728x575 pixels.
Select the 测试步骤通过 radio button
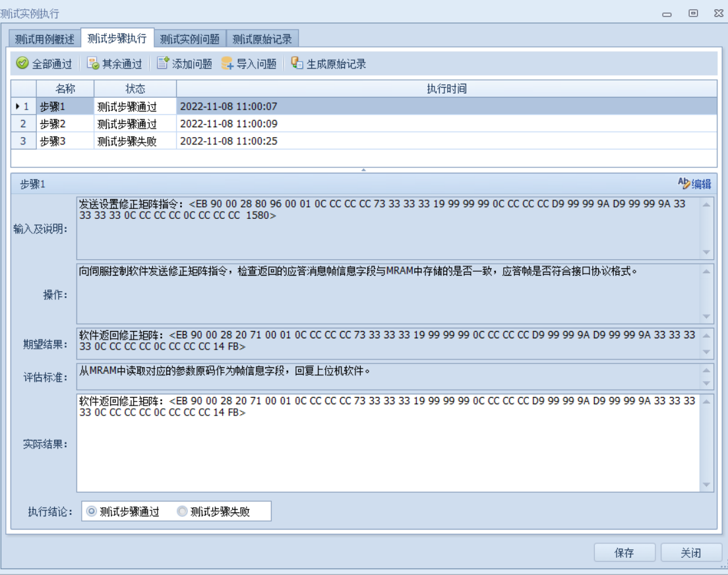92,512
